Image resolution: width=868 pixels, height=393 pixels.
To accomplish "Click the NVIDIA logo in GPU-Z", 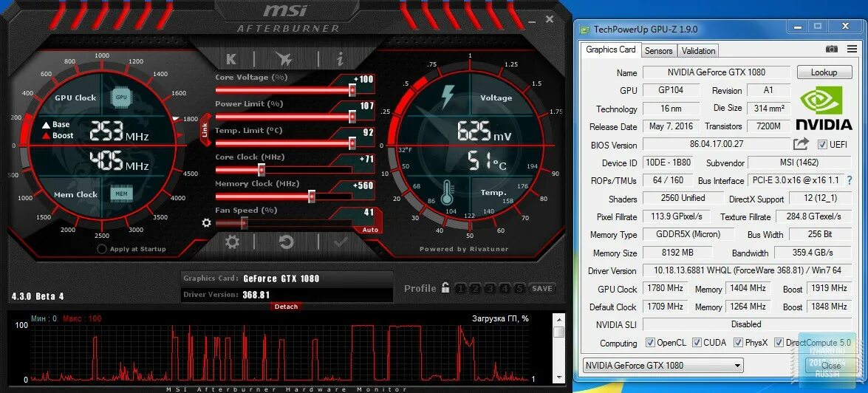I will pyautogui.click(x=824, y=109).
